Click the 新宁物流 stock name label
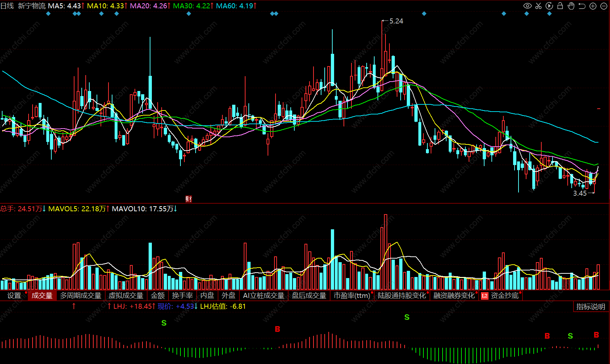Screen dimensions: 610x364 32,6
